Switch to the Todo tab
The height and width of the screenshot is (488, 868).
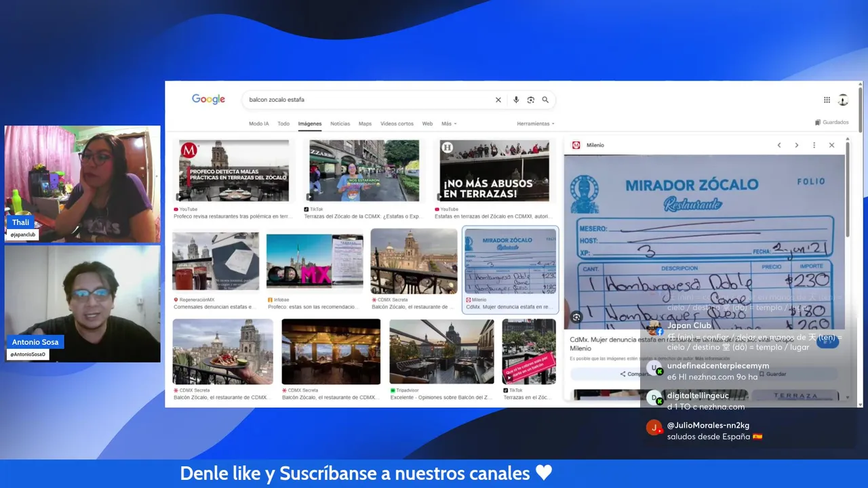click(x=283, y=123)
